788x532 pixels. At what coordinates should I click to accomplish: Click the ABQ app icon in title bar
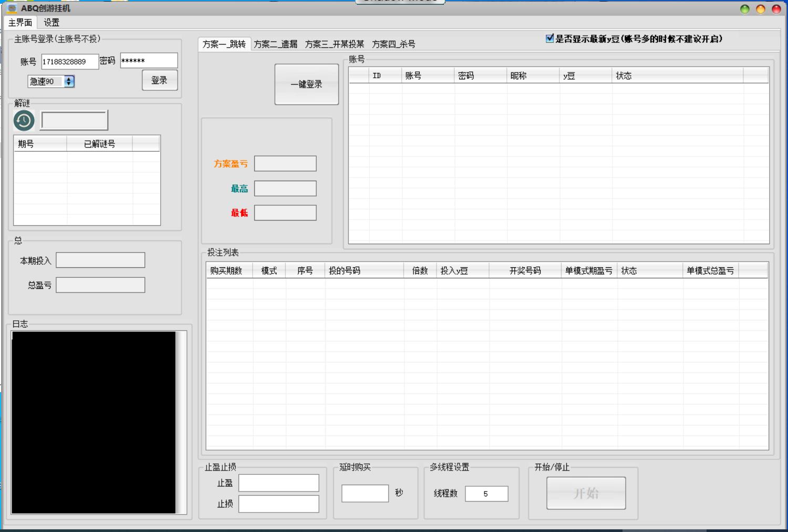coord(12,8)
